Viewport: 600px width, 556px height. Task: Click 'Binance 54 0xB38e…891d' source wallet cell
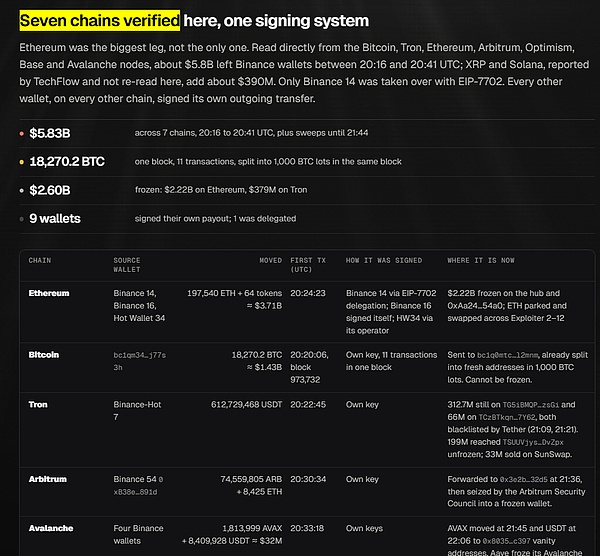(x=138, y=485)
